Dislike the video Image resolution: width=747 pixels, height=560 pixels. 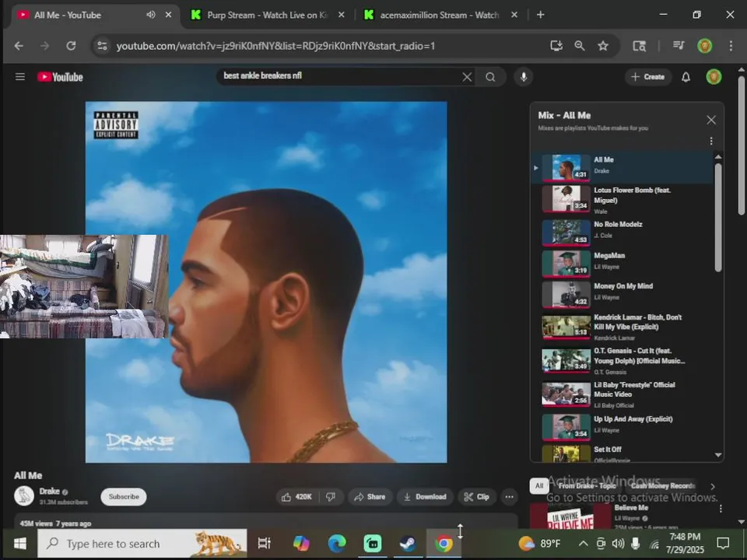coord(331,497)
